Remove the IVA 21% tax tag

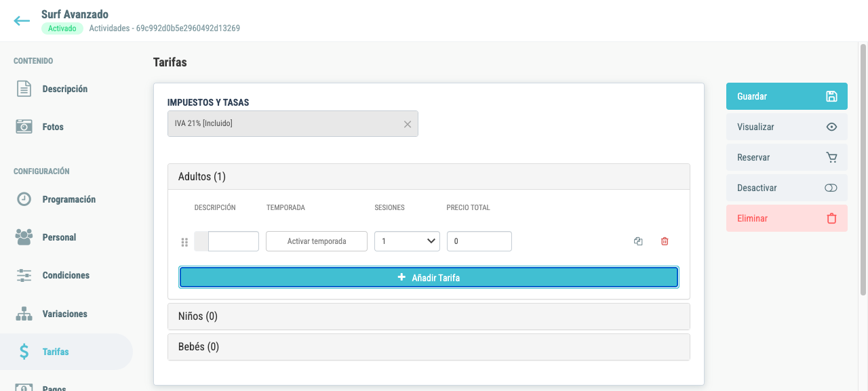[x=408, y=124]
